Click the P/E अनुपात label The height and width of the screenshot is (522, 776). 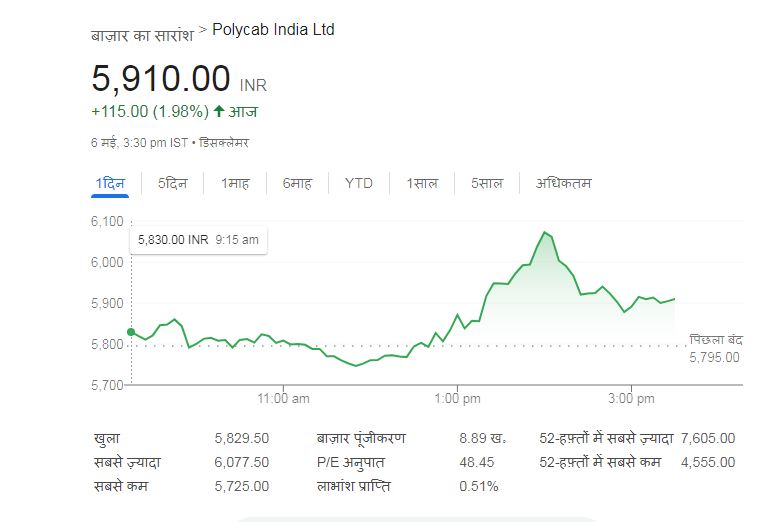tap(351, 462)
